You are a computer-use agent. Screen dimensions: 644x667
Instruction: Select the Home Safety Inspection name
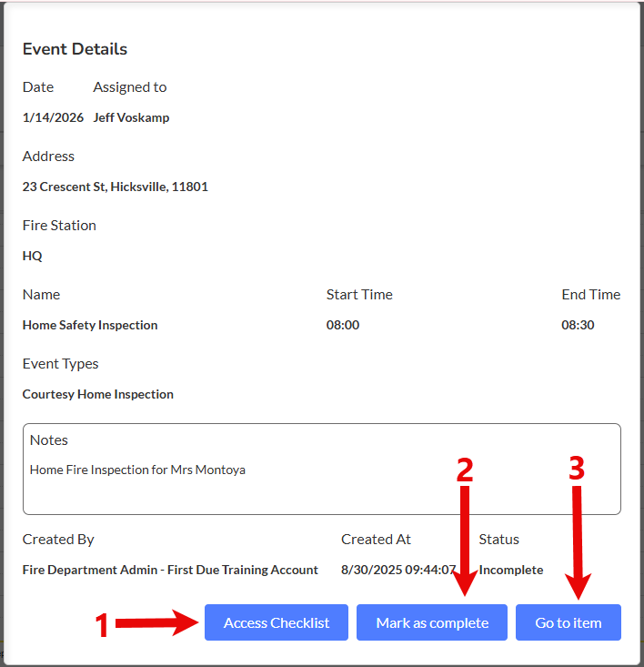pos(90,325)
